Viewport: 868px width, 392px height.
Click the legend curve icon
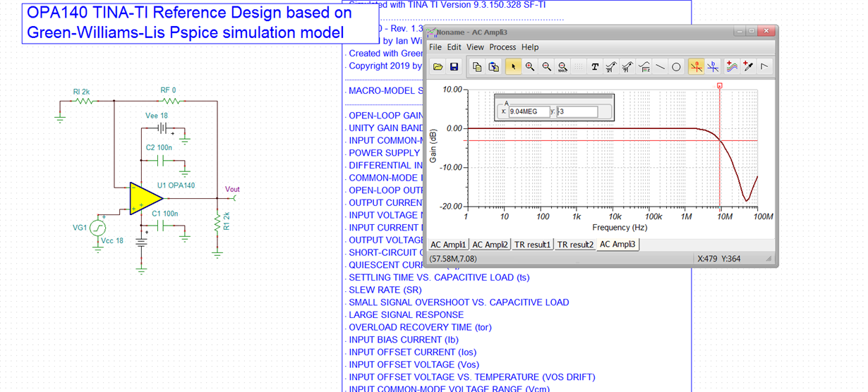pyautogui.click(x=644, y=67)
